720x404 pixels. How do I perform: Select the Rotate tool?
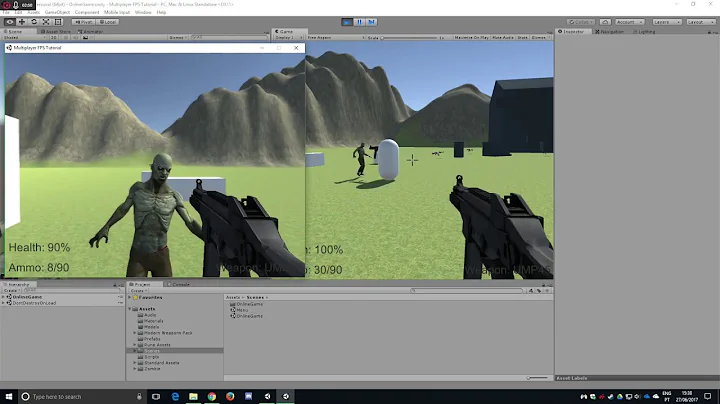click(x=34, y=22)
